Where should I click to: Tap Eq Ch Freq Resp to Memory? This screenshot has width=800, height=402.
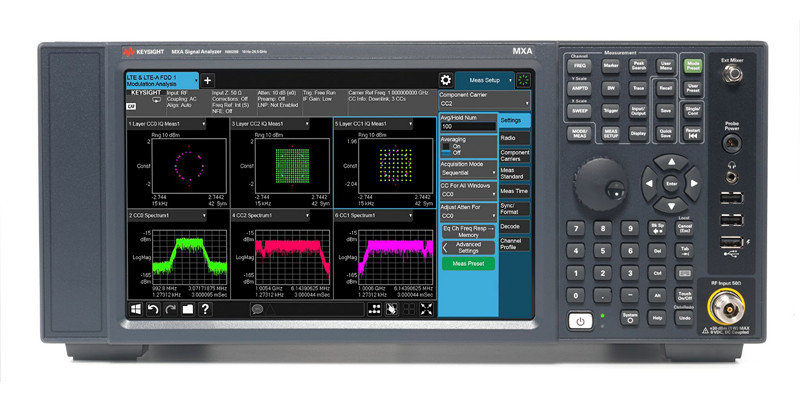pos(468,232)
